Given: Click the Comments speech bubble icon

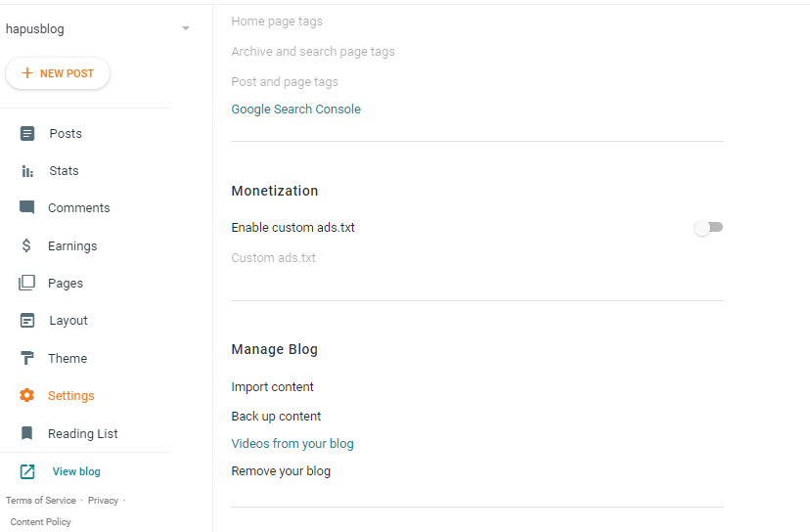Looking at the screenshot, I should (x=26, y=207).
